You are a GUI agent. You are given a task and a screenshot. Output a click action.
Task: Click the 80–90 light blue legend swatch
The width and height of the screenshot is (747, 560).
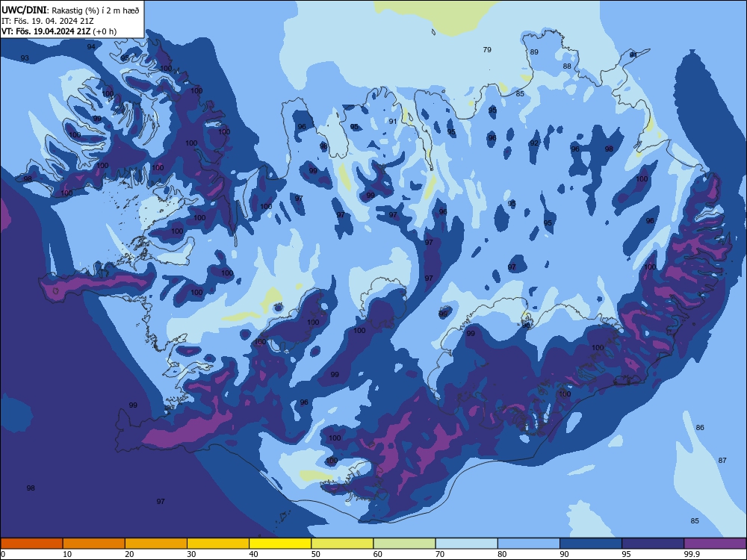point(529,544)
